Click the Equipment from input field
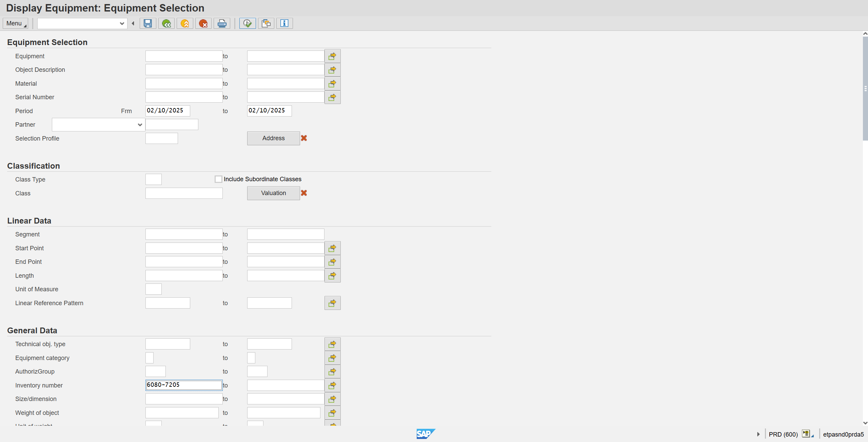 point(184,56)
